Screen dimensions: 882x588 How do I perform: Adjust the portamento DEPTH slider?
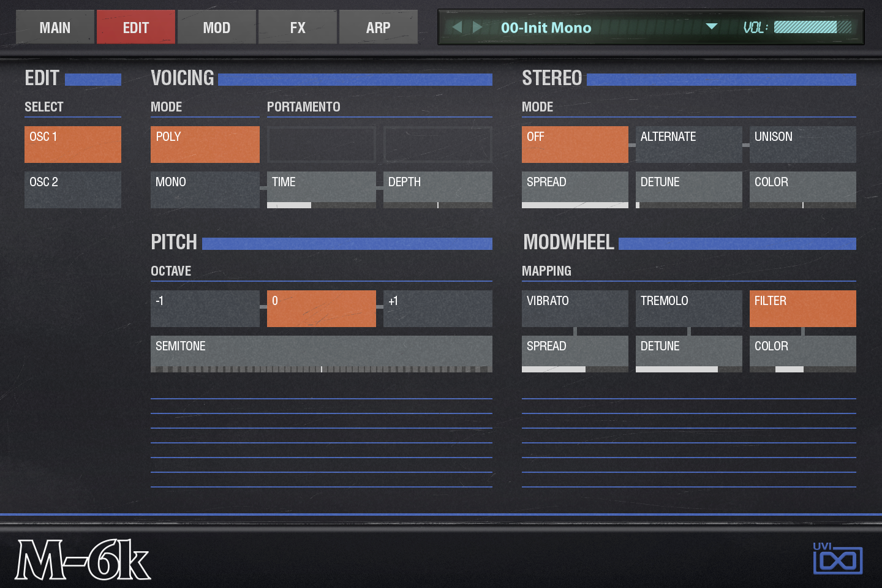point(438,190)
